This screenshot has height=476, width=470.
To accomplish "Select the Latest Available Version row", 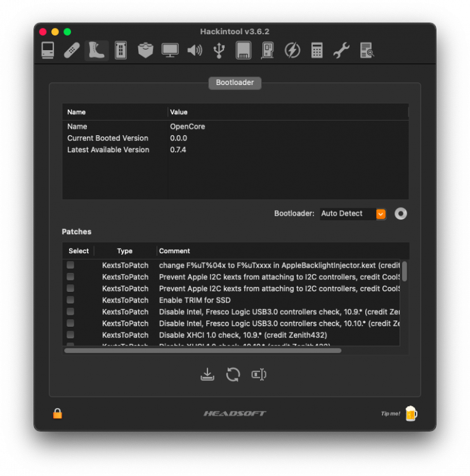I will pos(235,150).
